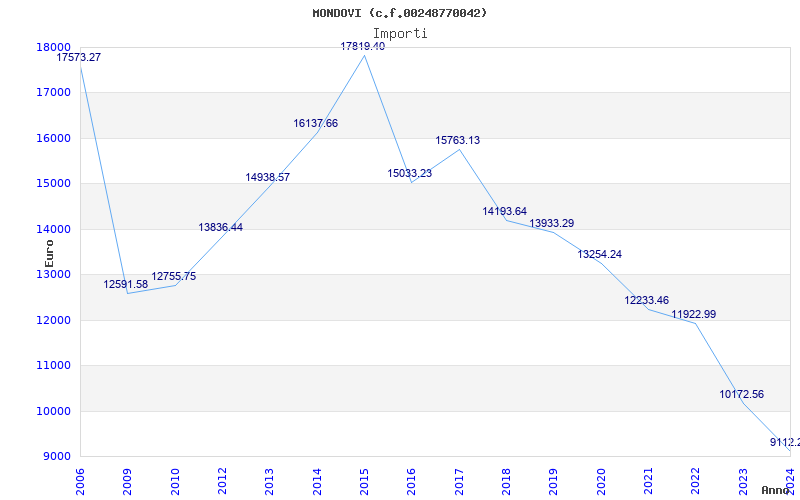
Task: Click y-axis tick label 18000
Action: pyautogui.click(x=53, y=47)
